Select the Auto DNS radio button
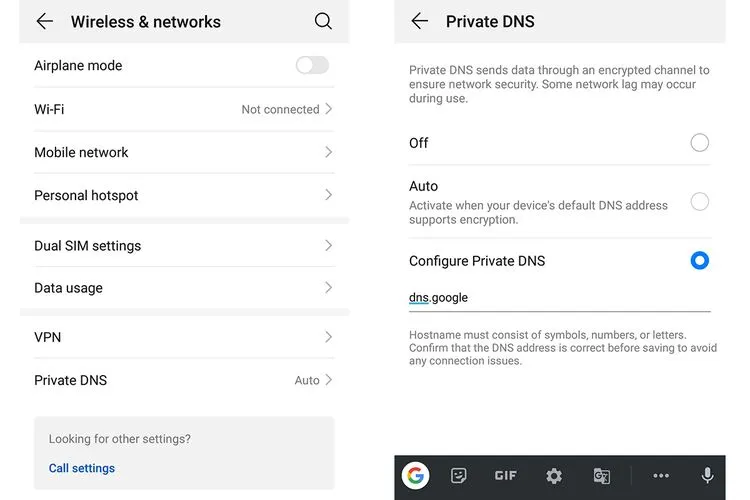Image resolution: width=750 pixels, height=500 pixels. click(699, 201)
